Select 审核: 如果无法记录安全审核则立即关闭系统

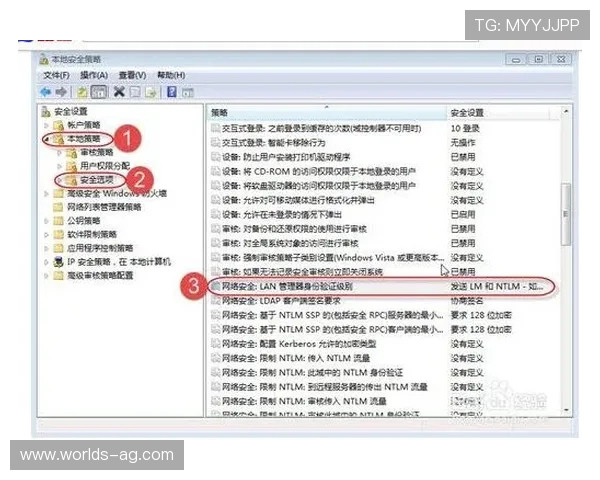302,272
